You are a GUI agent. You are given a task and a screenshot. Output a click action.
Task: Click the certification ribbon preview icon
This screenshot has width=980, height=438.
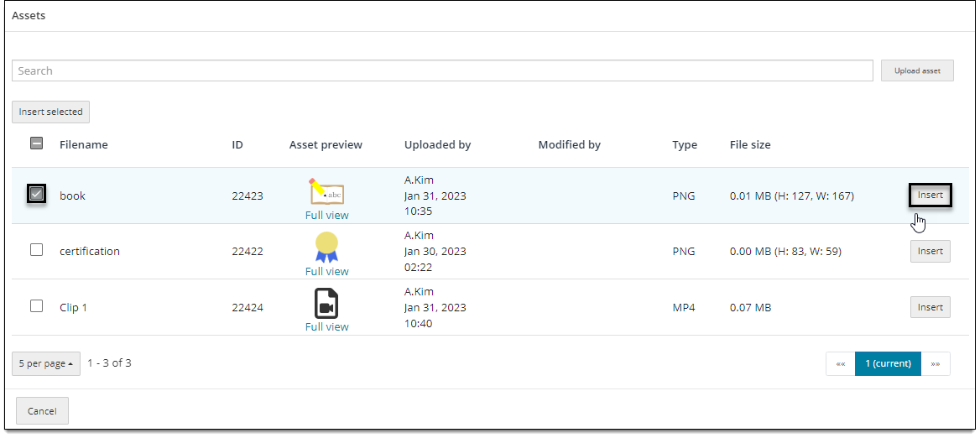click(x=327, y=247)
